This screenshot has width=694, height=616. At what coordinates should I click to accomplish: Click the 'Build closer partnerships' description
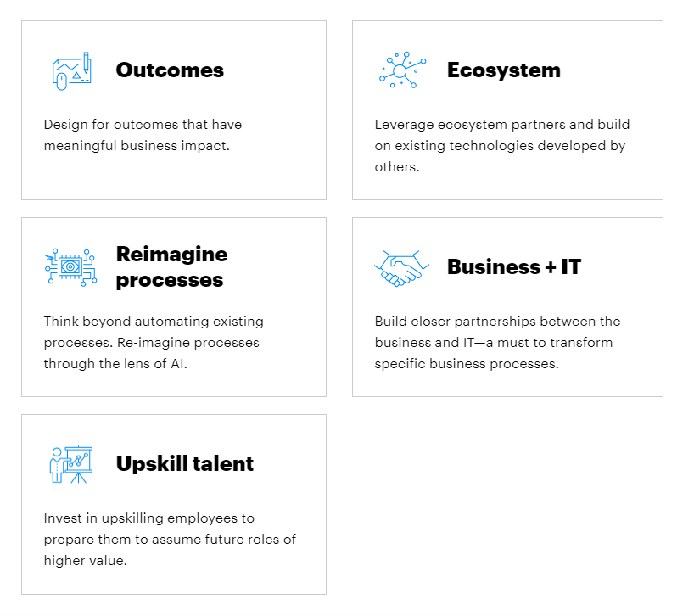pos(497,343)
